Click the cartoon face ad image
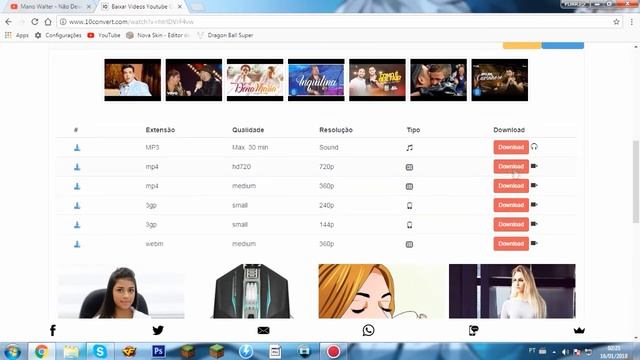The width and height of the screenshot is (640, 360). click(x=382, y=291)
